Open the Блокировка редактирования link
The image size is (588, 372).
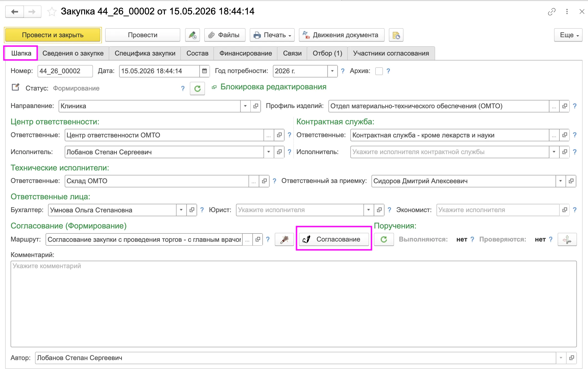point(273,87)
